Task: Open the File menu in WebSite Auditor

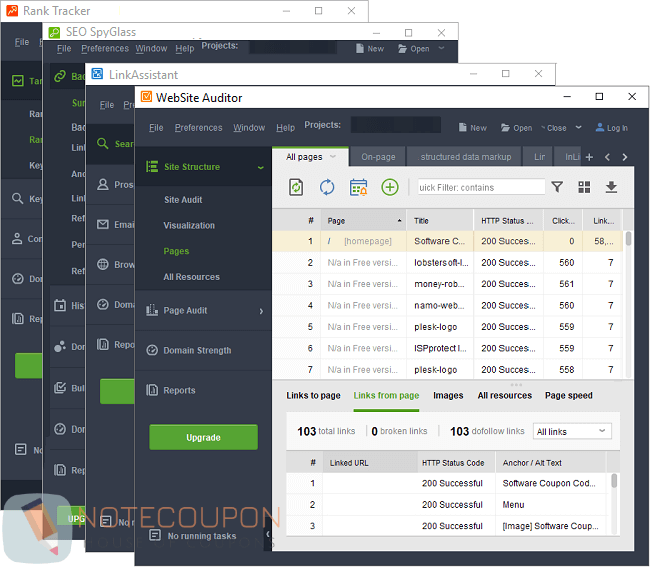Action: [156, 128]
